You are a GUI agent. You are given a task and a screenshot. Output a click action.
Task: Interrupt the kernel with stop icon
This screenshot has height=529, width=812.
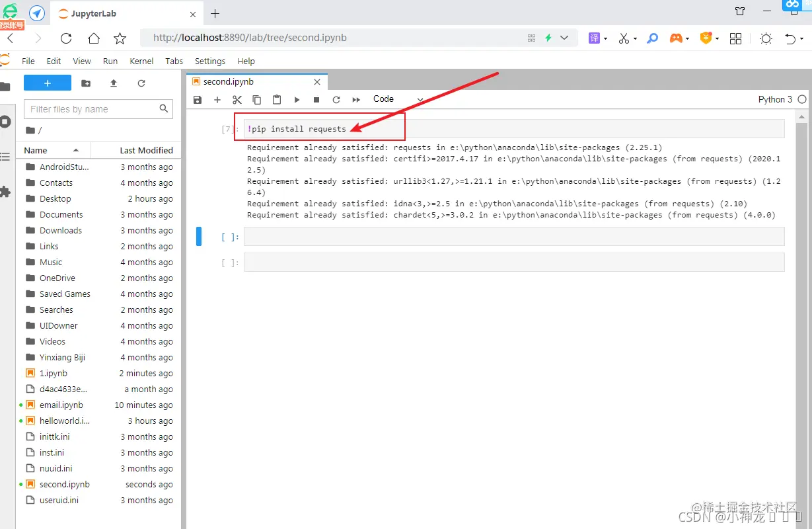click(316, 100)
